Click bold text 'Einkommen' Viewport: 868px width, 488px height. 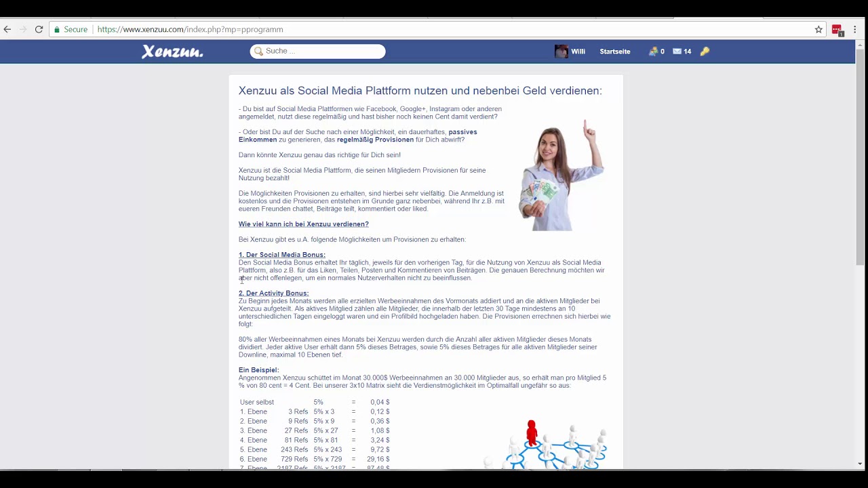pos(258,140)
